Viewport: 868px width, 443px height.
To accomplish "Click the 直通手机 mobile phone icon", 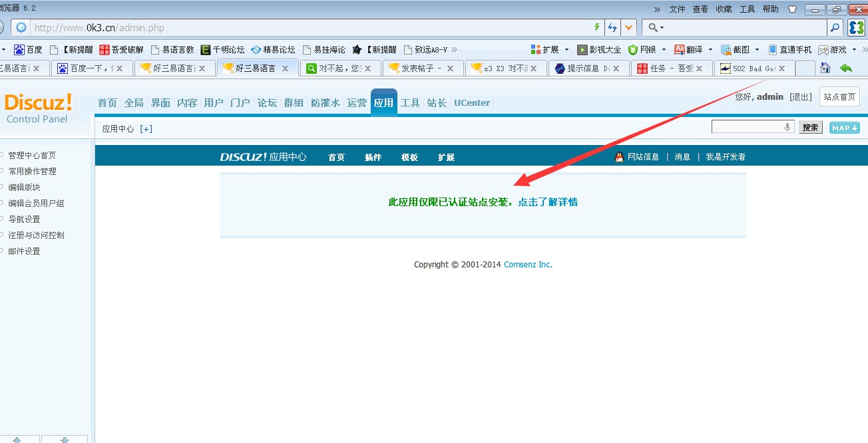I will [772, 49].
